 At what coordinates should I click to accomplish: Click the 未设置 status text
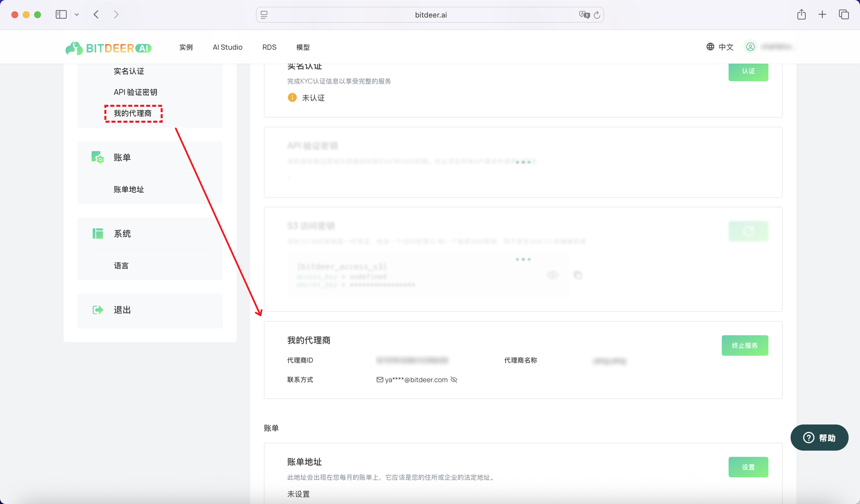(x=298, y=494)
